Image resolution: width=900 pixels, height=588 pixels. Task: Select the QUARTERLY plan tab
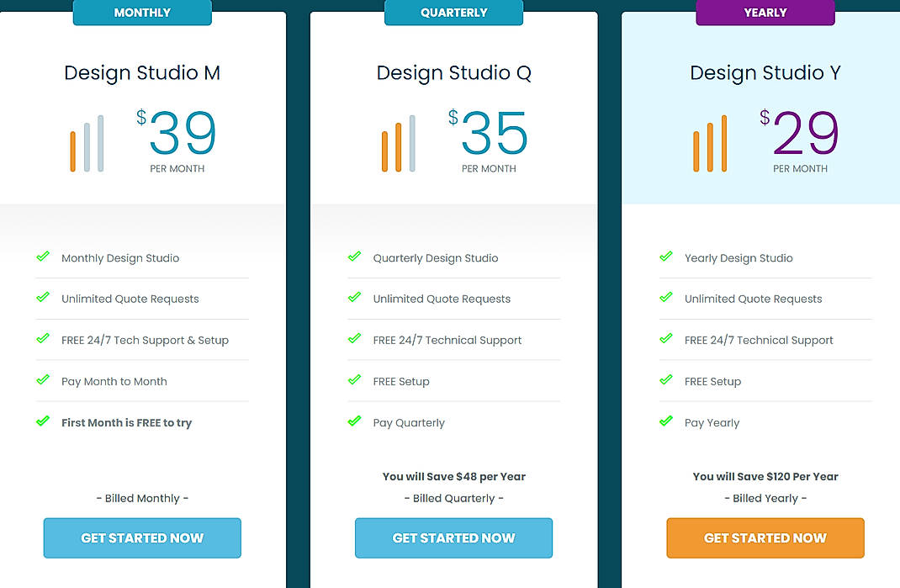453,12
